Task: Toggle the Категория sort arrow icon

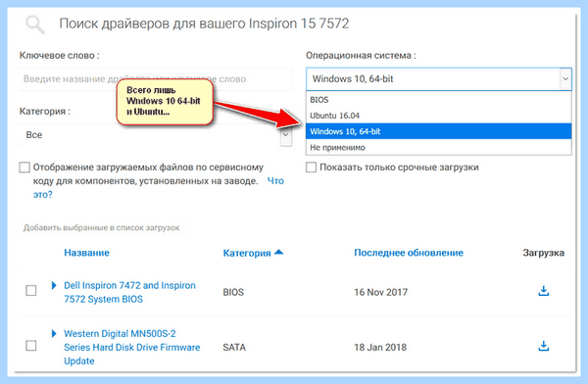Action: (x=278, y=252)
